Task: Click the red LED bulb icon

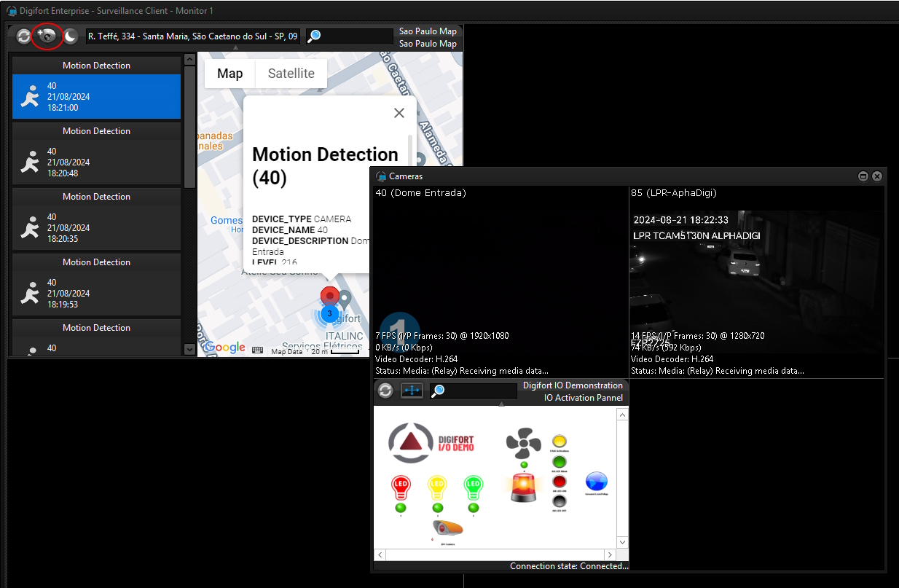Action: click(x=400, y=486)
